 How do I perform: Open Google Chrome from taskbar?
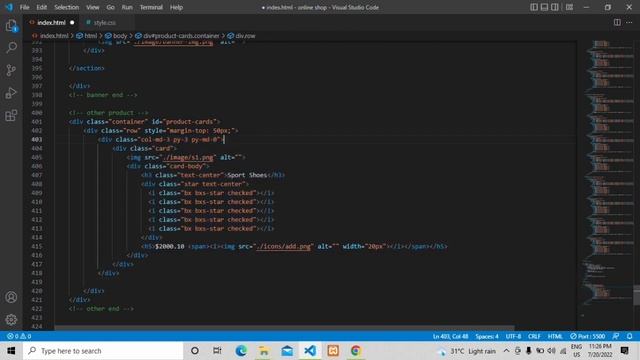[356, 351]
